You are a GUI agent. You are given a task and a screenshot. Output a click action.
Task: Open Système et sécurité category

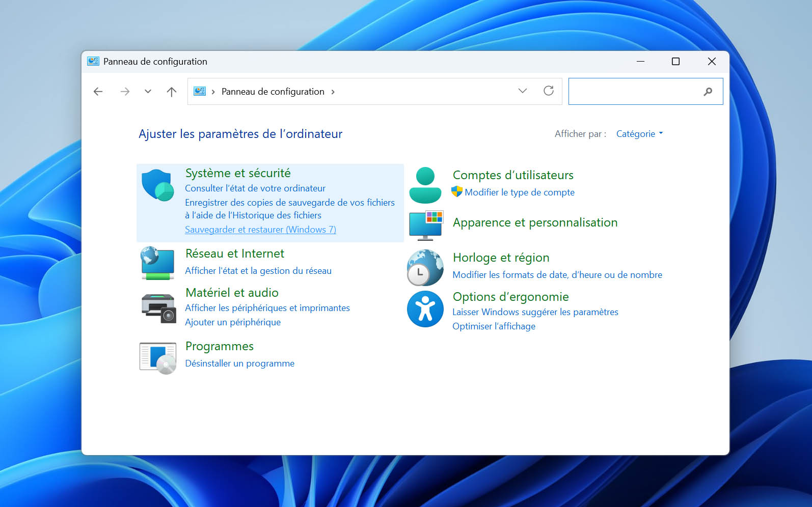click(238, 173)
